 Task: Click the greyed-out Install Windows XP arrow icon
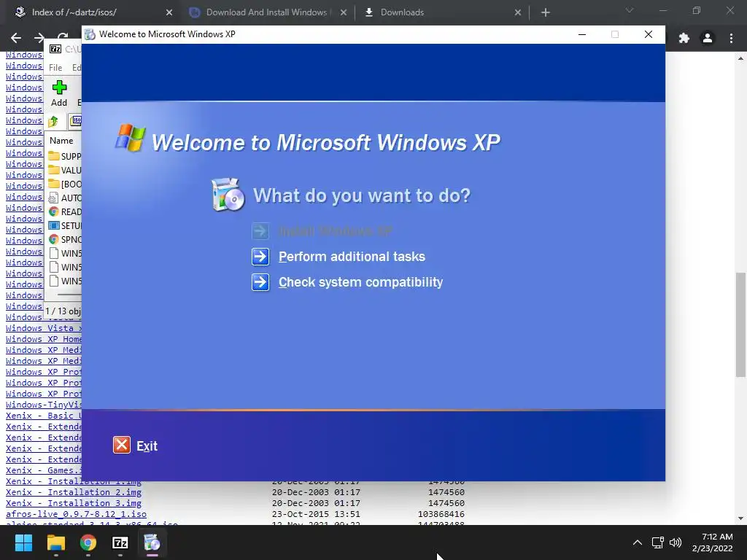(260, 231)
